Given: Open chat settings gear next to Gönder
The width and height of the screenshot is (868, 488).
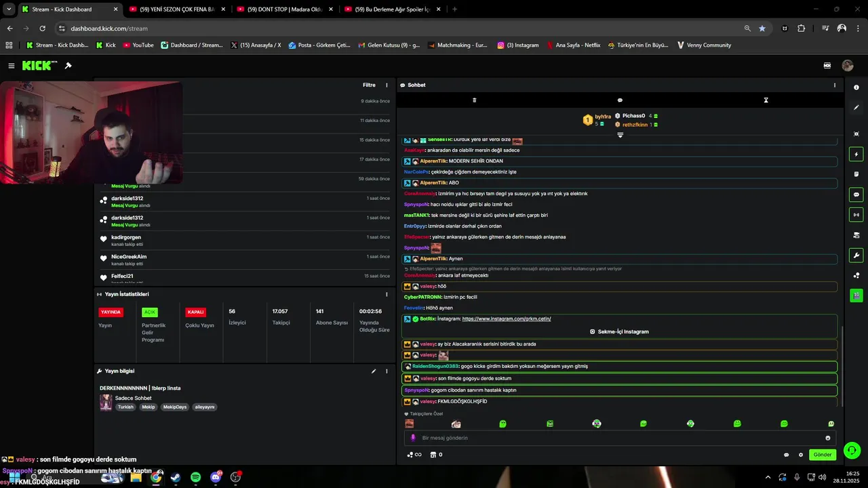Looking at the screenshot, I should (x=801, y=455).
